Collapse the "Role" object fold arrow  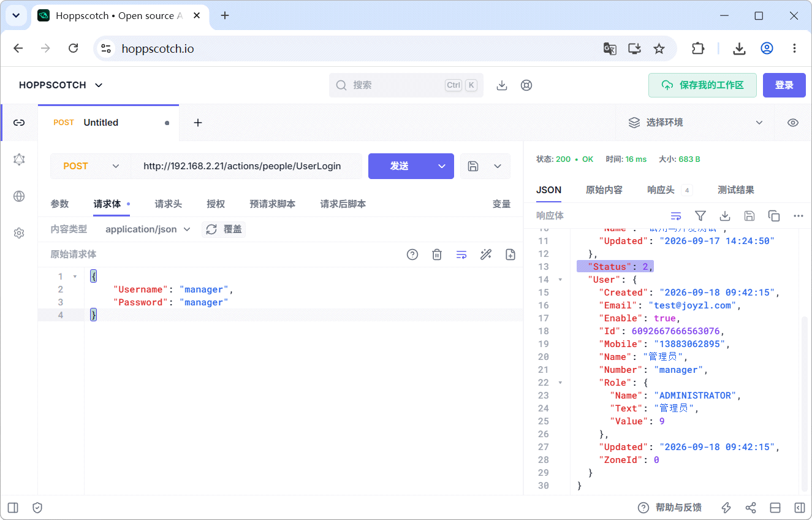click(560, 383)
